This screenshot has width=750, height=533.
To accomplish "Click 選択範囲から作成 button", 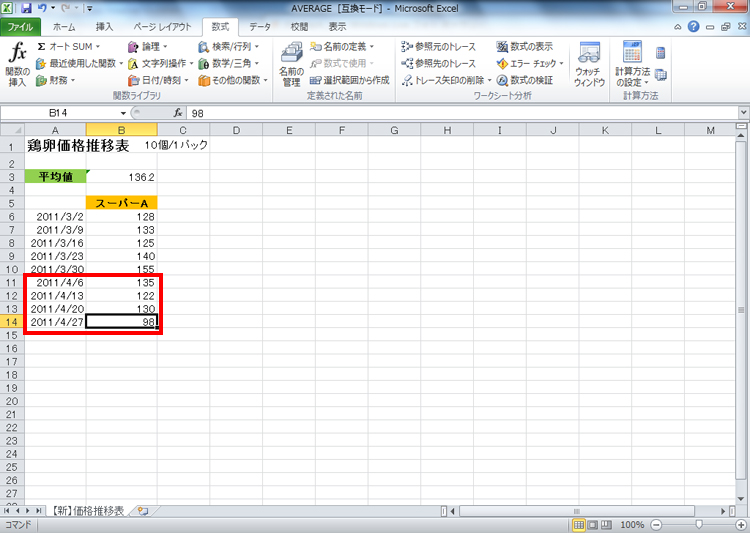I will [x=350, y=80].
